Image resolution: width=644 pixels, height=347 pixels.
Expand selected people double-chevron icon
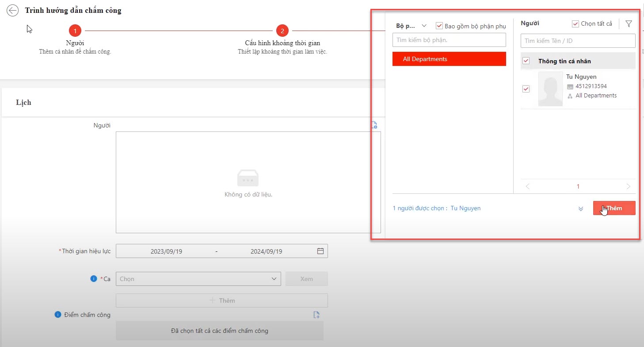point(581,209)
